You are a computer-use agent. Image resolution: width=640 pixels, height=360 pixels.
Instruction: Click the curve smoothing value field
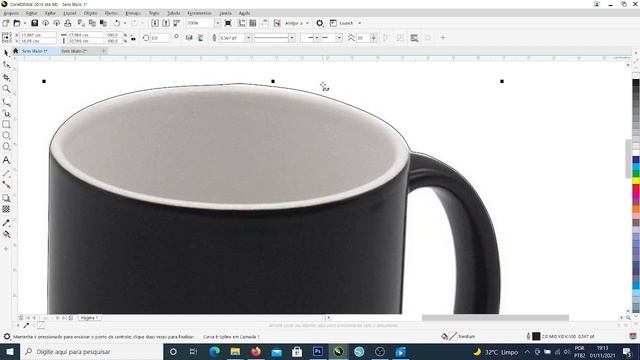(x=362, y=38)
